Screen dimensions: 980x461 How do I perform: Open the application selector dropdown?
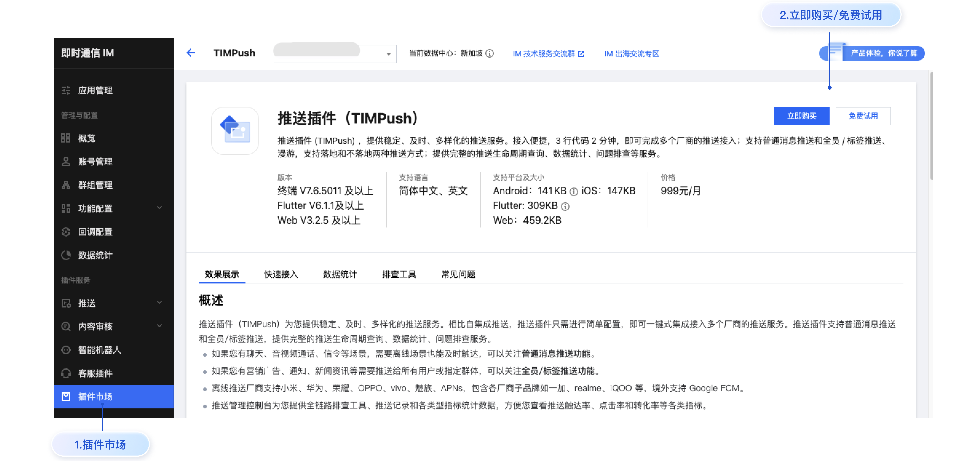click(x=335, y=54)
